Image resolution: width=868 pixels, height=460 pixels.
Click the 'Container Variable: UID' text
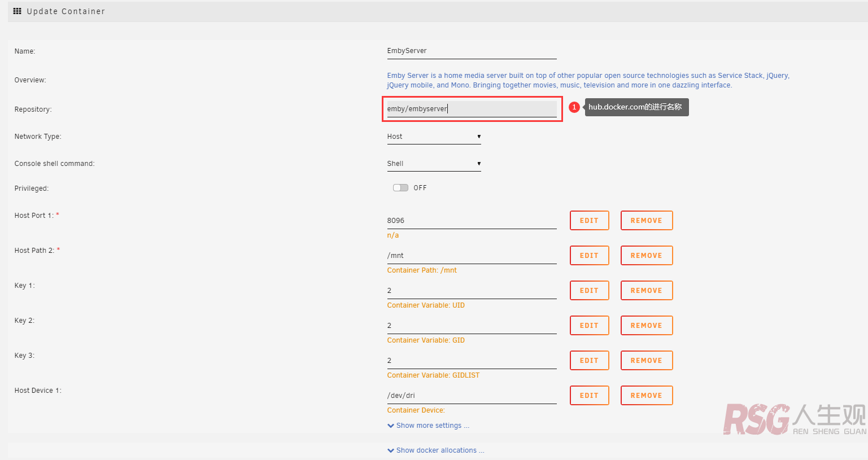pos(426,305)
